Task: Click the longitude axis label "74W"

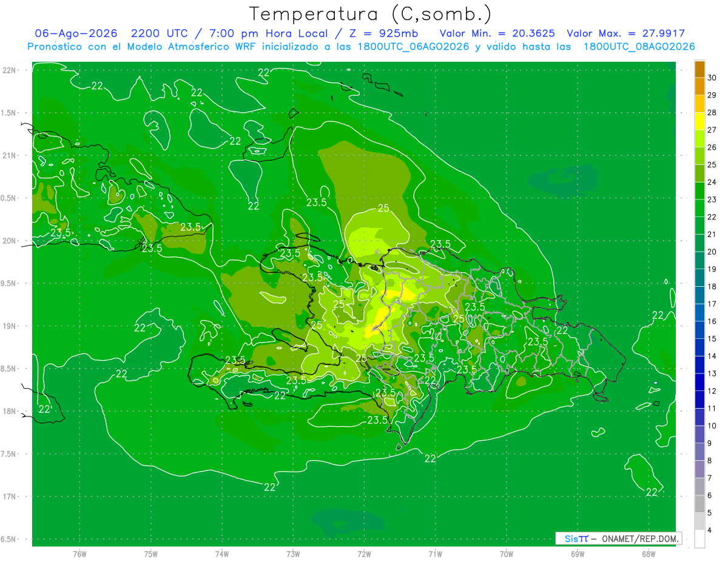Action: (222, 555)
